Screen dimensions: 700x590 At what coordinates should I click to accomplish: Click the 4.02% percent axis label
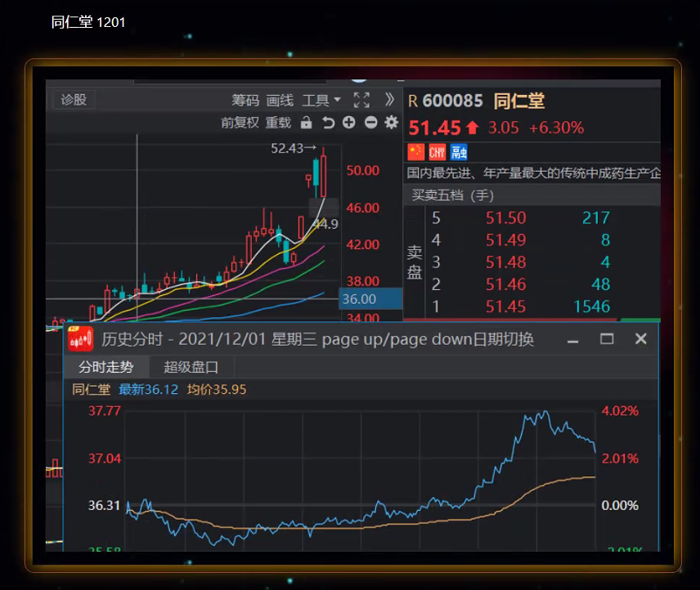(x=620, y=411)
